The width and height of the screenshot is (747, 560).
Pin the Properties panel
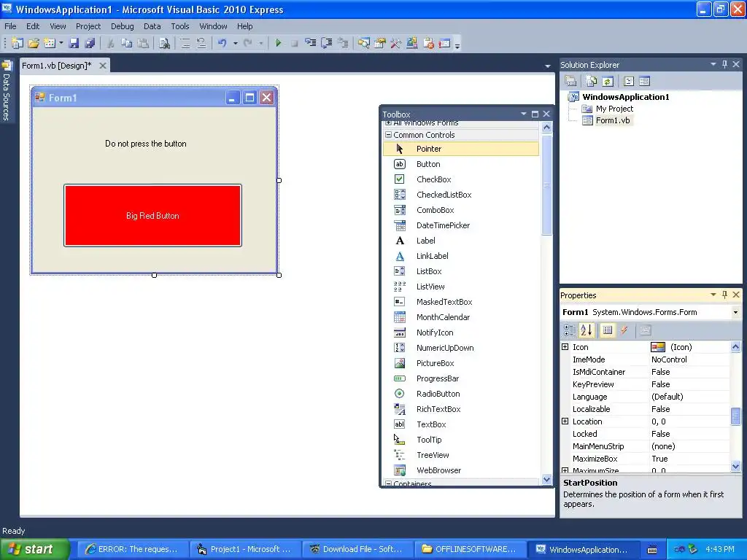pyautogui.click(x=724, y=295)
